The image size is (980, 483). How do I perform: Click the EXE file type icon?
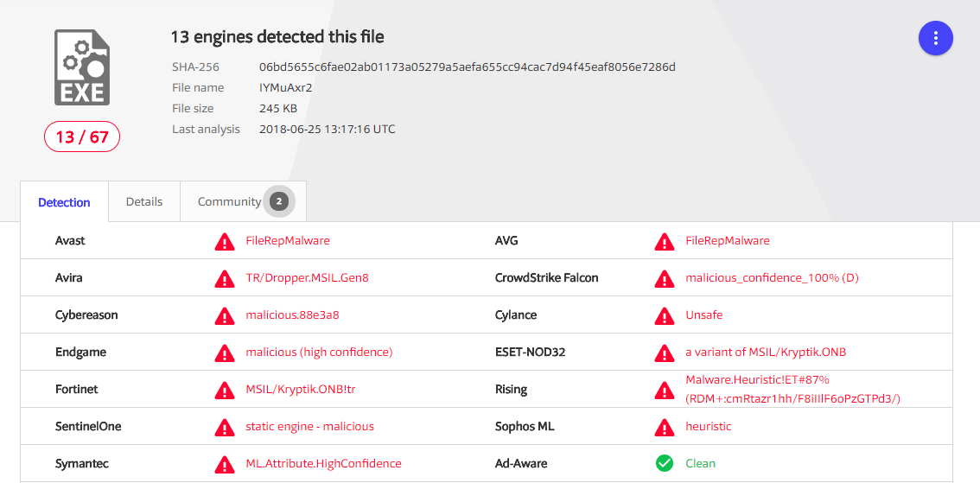(x=82, y=67)
